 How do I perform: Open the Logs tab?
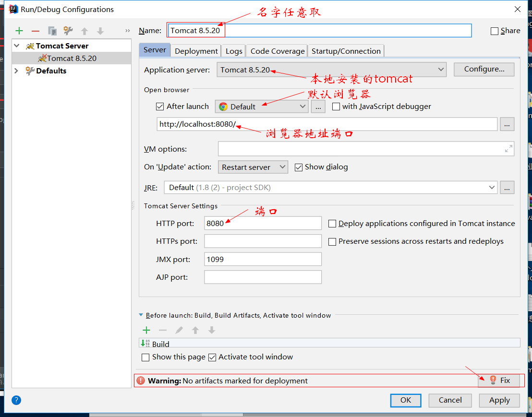[x=234, y=51]
